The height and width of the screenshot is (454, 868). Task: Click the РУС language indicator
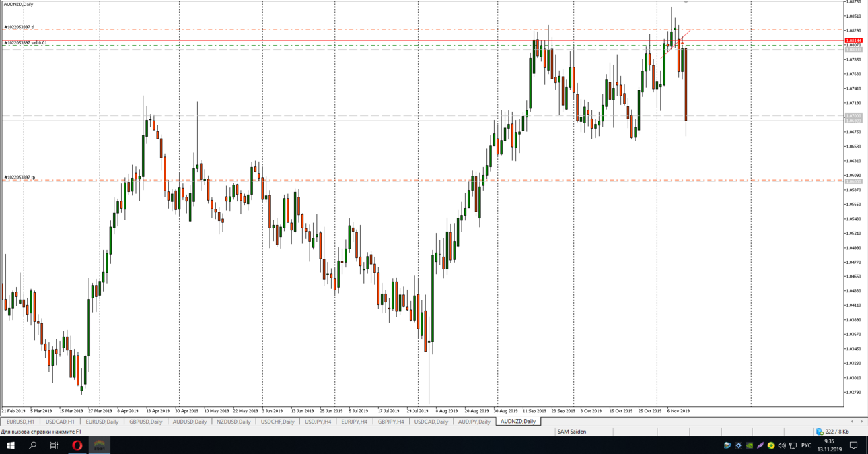pos(806,445)
